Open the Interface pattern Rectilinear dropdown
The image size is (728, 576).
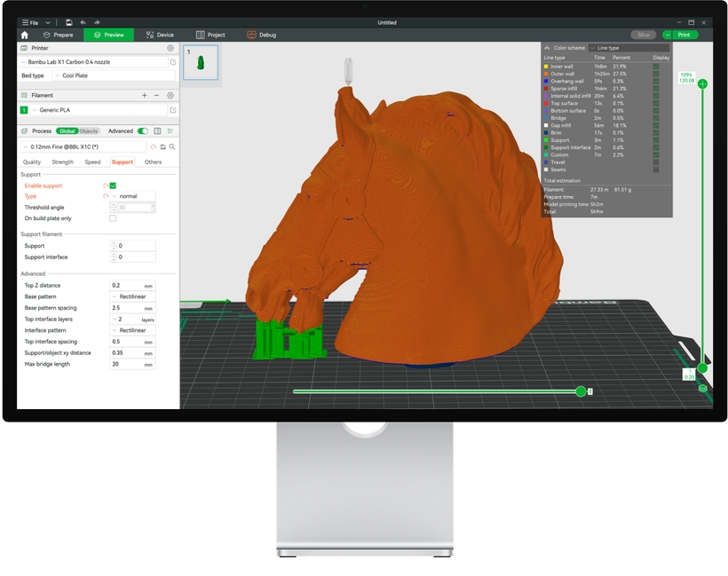click(x=133, y=330)
